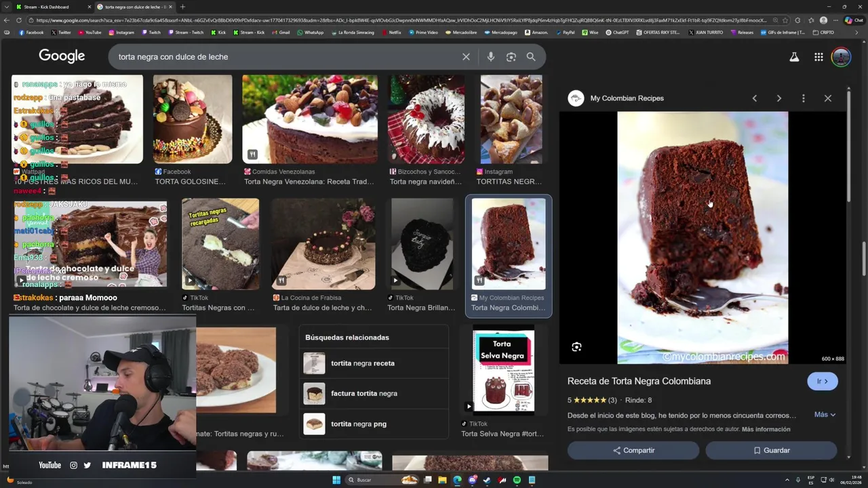Start voice search with the microphone icon

[x=491, y=57]
